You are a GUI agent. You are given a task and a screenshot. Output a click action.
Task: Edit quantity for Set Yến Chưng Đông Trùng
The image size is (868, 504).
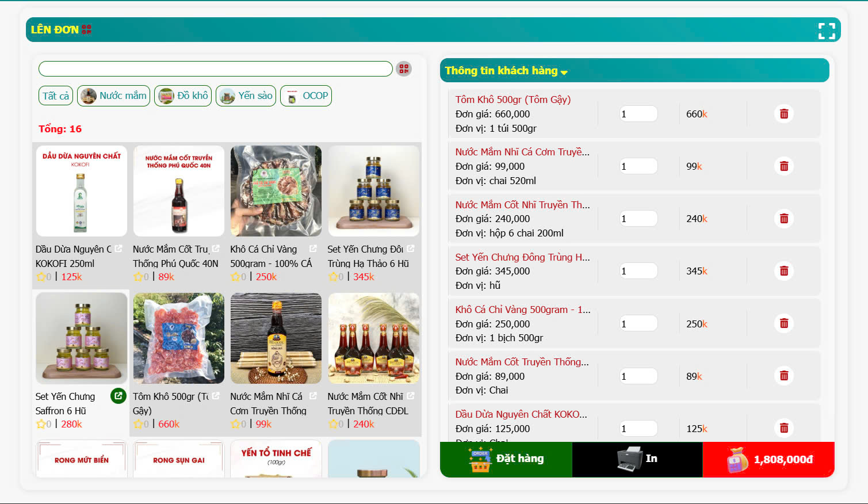click(x=638, y=271)
